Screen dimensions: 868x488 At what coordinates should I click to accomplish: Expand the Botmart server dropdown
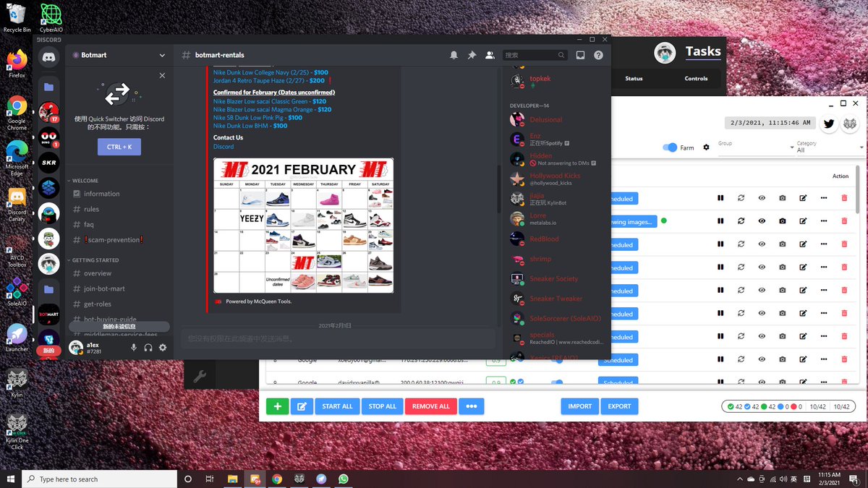(x=162, y=55)
